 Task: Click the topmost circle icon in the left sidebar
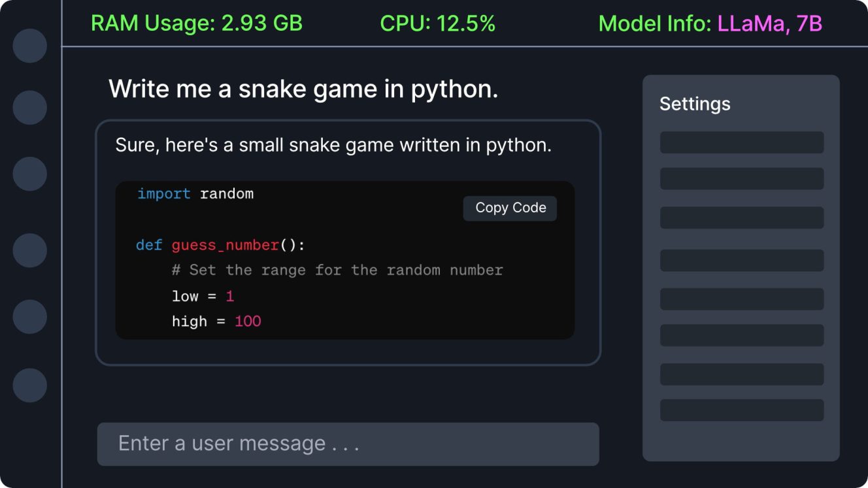coord(30,46)
